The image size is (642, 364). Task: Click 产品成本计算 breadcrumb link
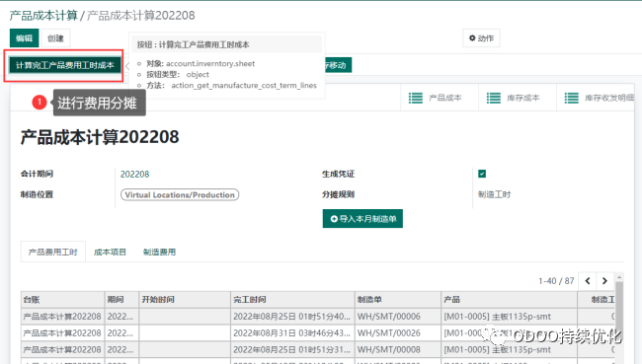(43, 16)
